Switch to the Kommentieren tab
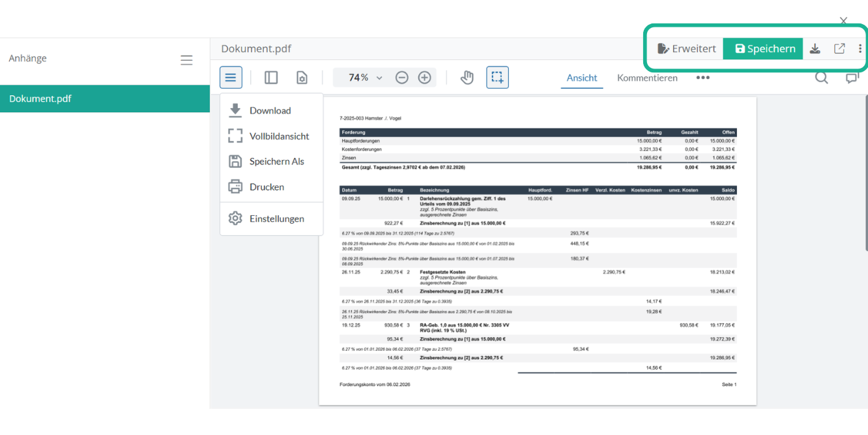This screenshot has height=435, width=868. tap(647, 78)
